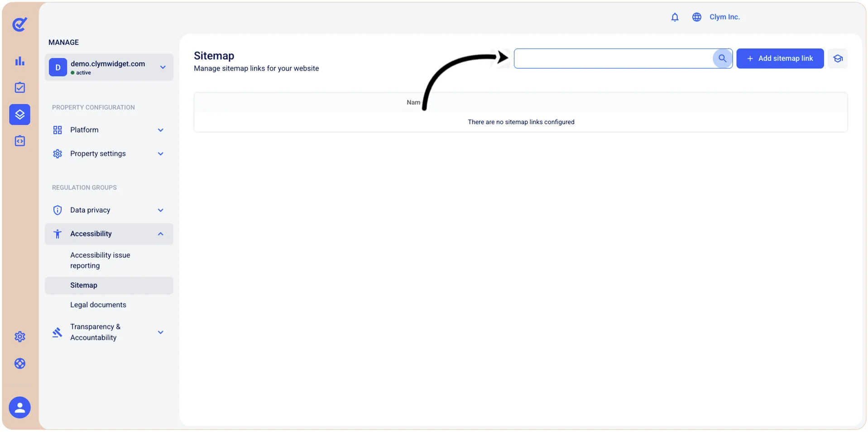The image size is (868, 432).
Task: Click the blue D property avatar
Action: click(x=58, y=67)
